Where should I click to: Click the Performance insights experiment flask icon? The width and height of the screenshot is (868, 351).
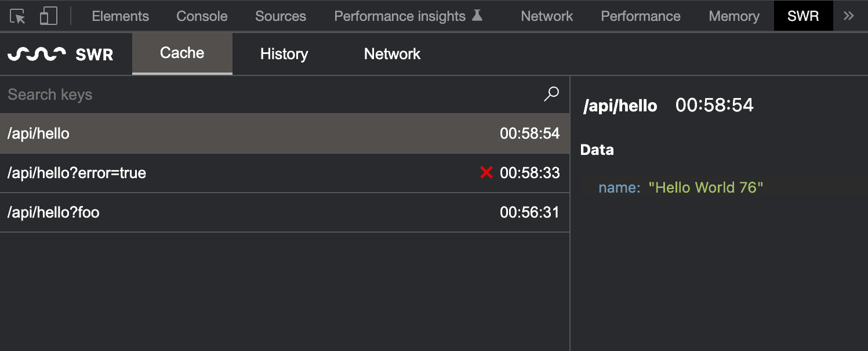[x=477, y=15]
